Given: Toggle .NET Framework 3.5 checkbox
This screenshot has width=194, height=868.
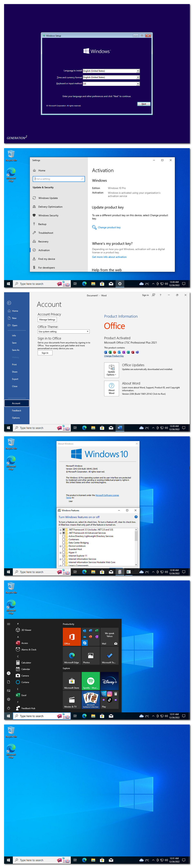Looking at the screenshot, I should coord(64,529).
